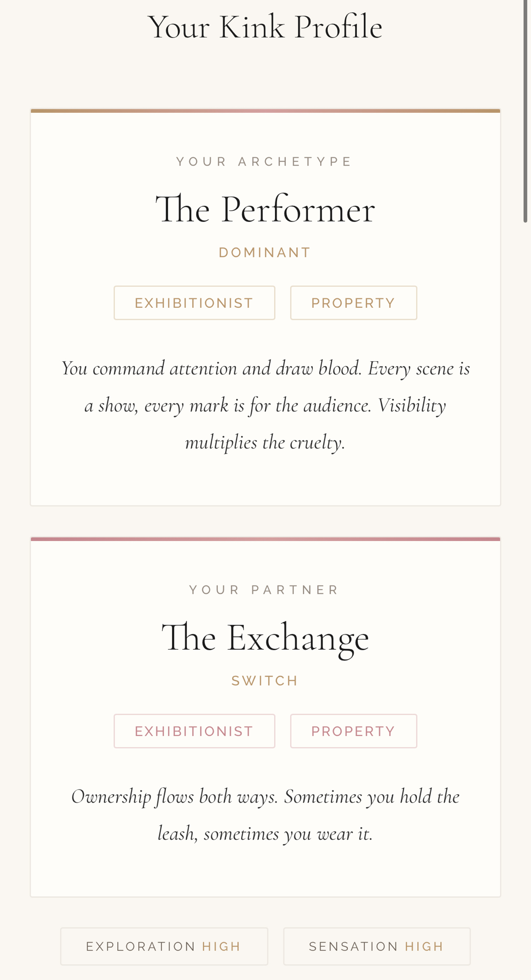Click the rose gradient bar atop partner card
The image size is (531, 980).
(x=265, y=539)
